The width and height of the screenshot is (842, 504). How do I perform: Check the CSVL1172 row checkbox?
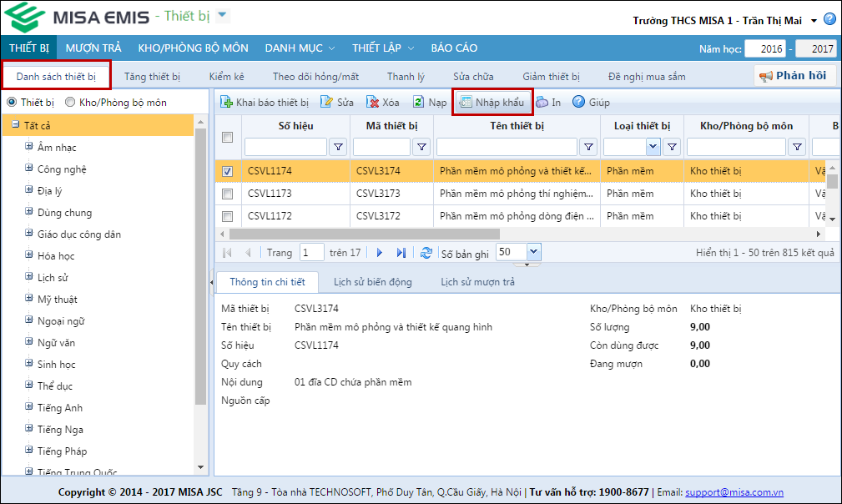pos(228,216)
